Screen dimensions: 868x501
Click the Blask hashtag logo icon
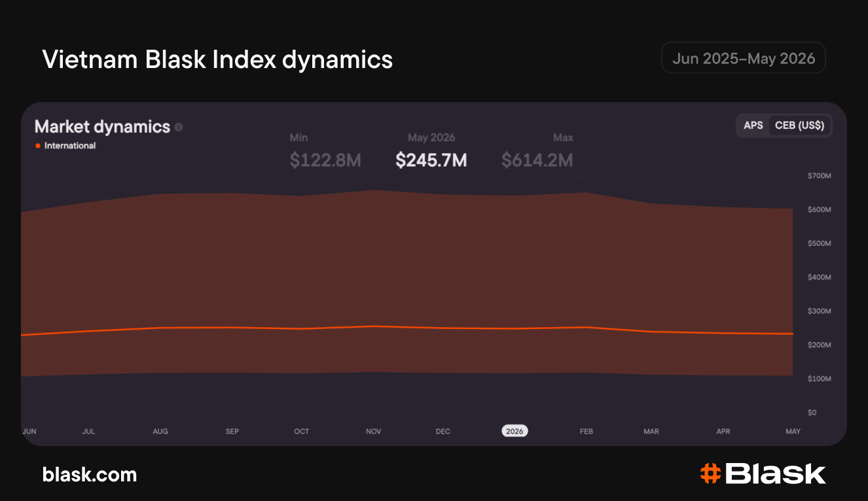[x=710, y=474]
